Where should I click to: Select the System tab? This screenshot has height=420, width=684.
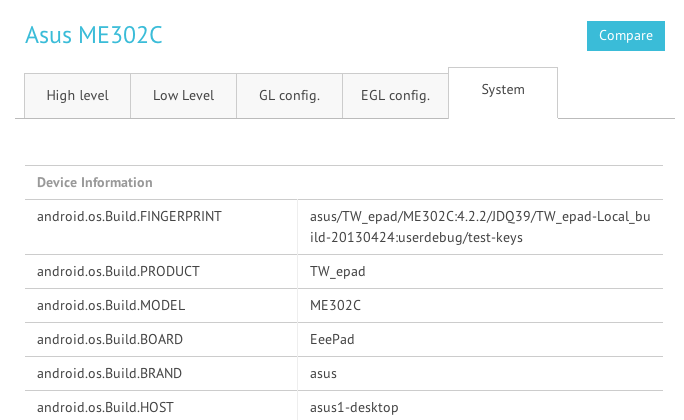503,90
